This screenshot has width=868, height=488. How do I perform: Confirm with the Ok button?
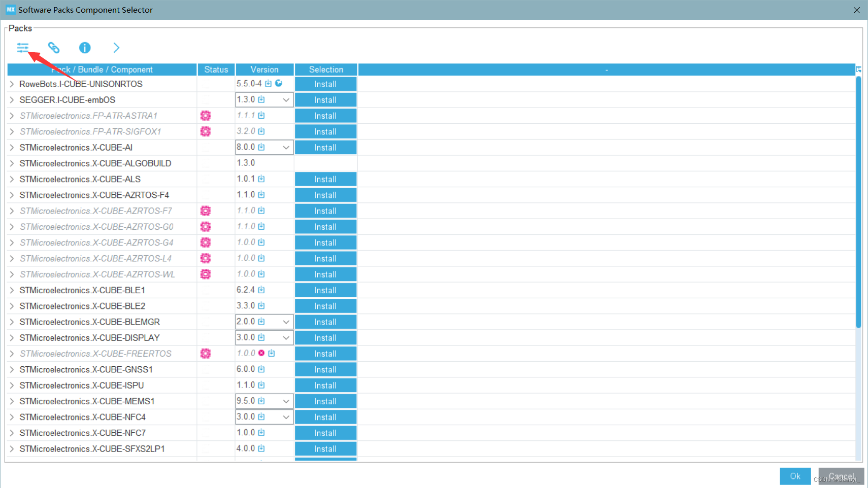[x=795, y=476]
